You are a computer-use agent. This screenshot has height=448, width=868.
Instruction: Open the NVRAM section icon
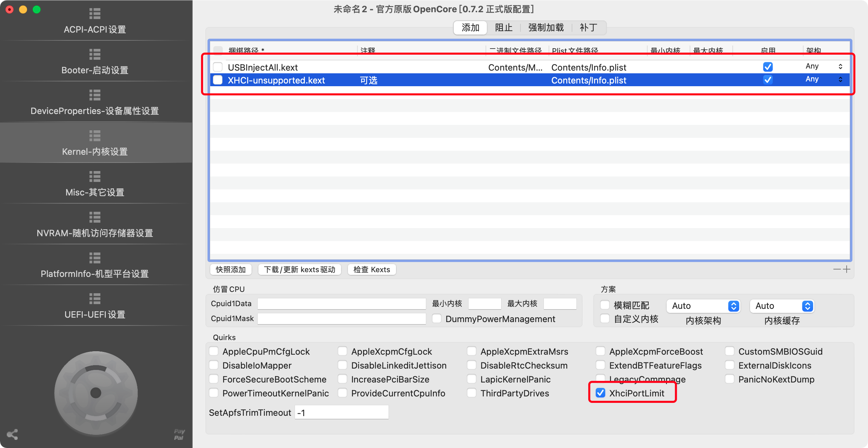pos(95,217)
